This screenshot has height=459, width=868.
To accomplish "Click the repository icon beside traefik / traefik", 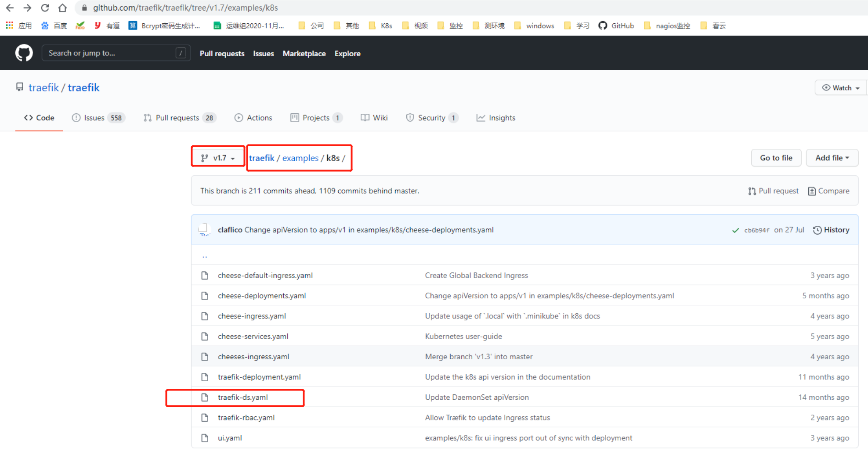I will pyautogui.click(x=19, y=87).
